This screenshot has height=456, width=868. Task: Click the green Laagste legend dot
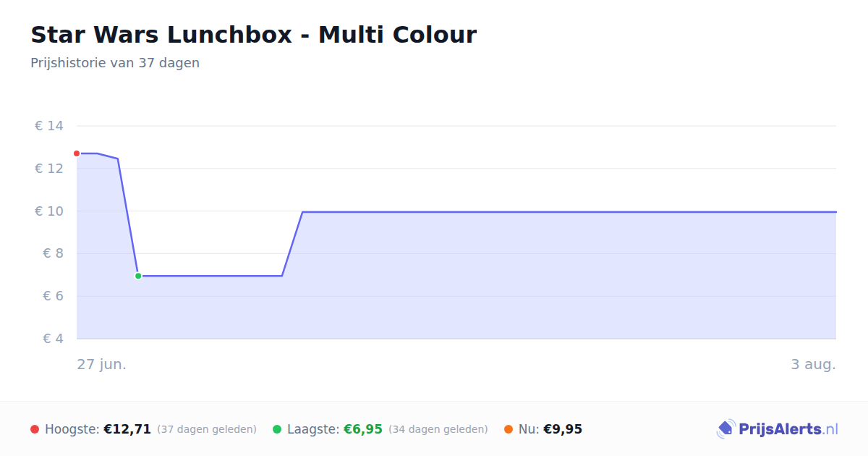[x=277, y=429]
